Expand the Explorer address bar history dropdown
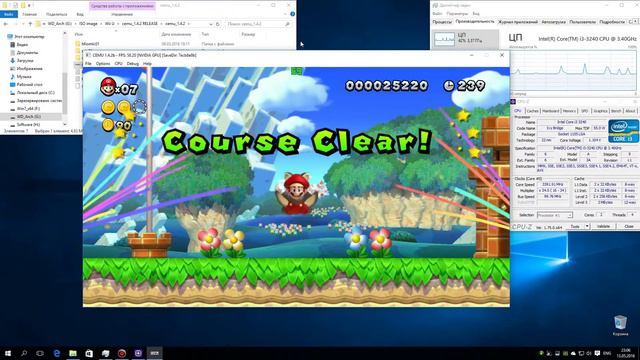This screenshot has width=640, height=360. [211, 24]
